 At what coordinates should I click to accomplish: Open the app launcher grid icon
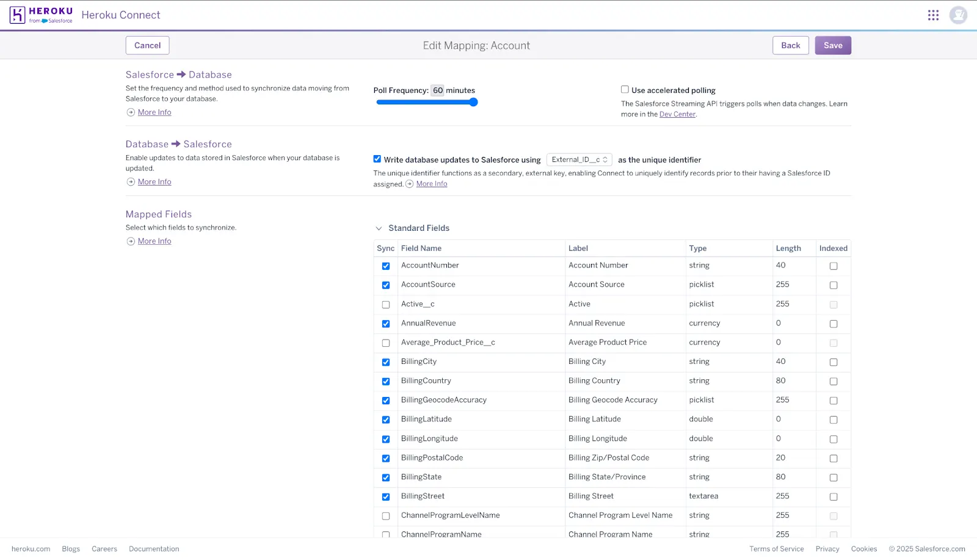933,15
